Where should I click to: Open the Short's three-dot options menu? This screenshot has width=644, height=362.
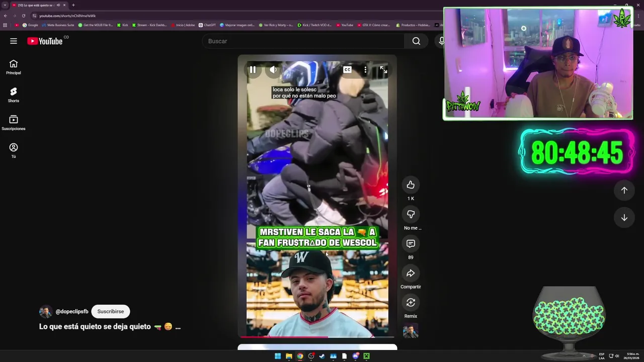click(x=365, y=70)
